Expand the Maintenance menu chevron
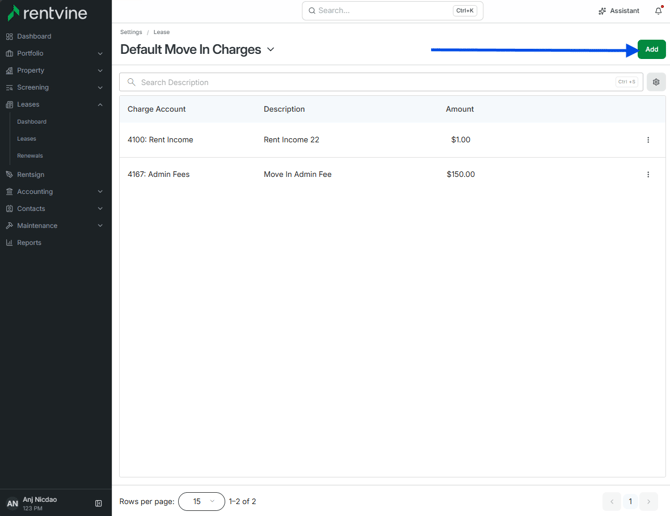This screenshot has width=670, height=516. pos(100,226)
